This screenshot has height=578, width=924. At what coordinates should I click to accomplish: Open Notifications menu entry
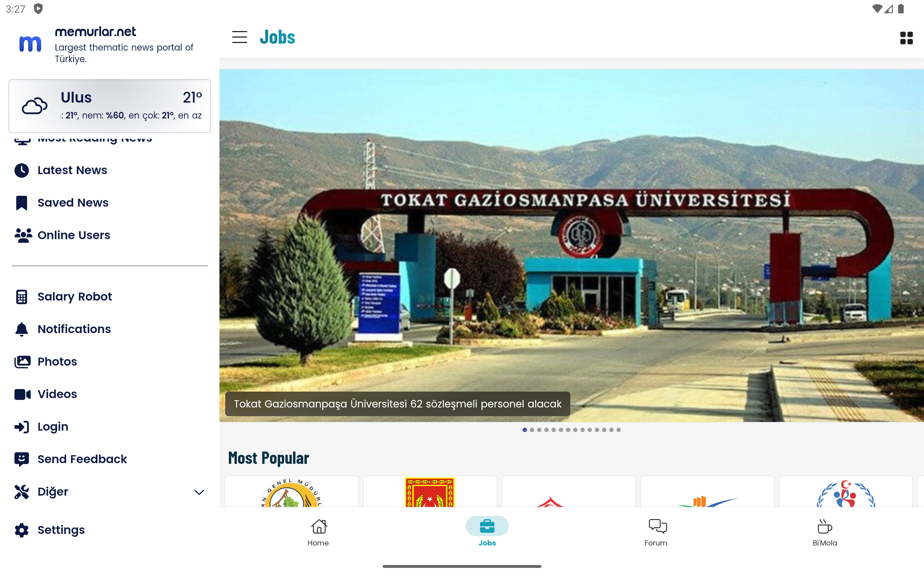110,329
